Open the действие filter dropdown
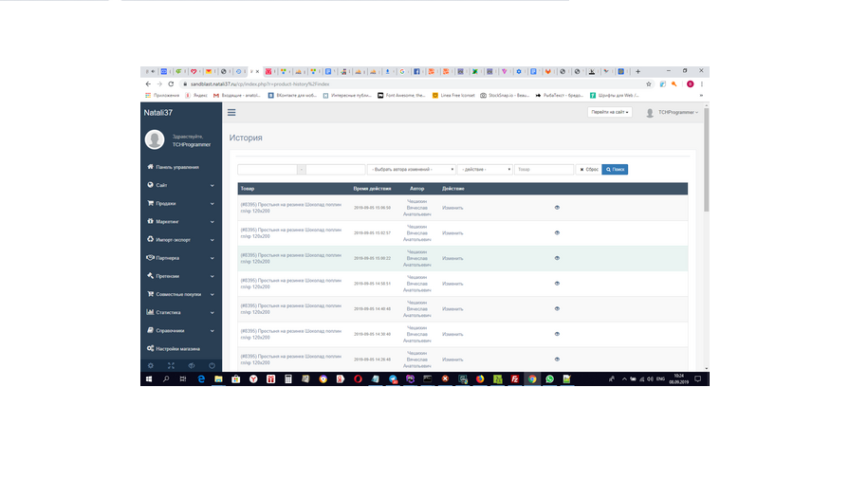The height and width of the screenshot is (480, 868). (485, 170)
